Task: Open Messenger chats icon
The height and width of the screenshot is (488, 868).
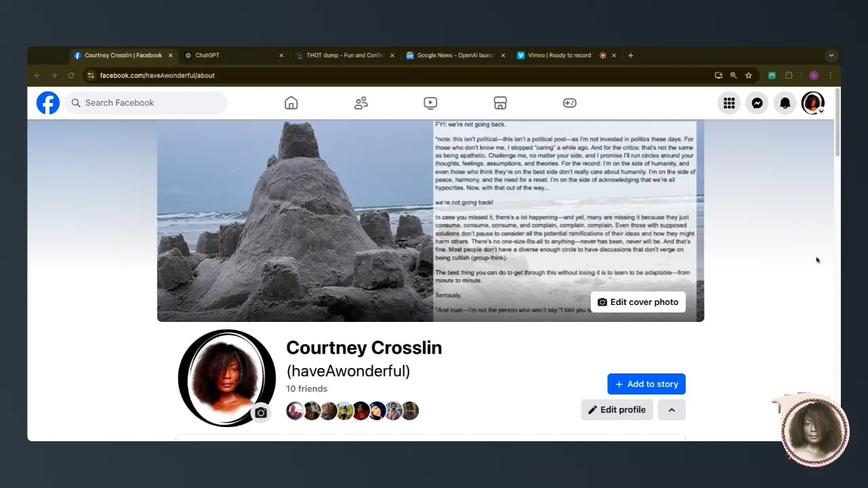Action: [x=757, y=103]
